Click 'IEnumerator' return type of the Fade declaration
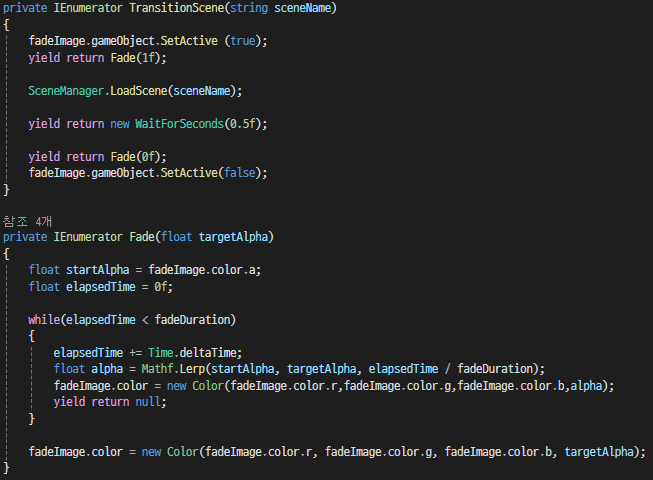 88,237
